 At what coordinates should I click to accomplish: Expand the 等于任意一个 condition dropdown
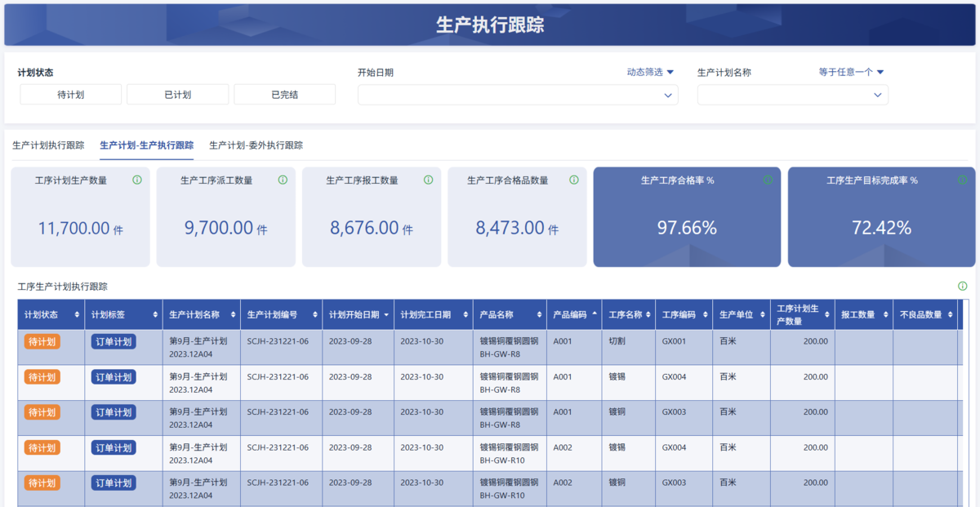coord(852,72)
